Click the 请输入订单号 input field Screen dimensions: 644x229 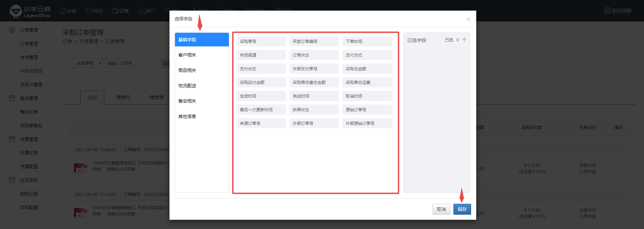(x=131, y=63)
